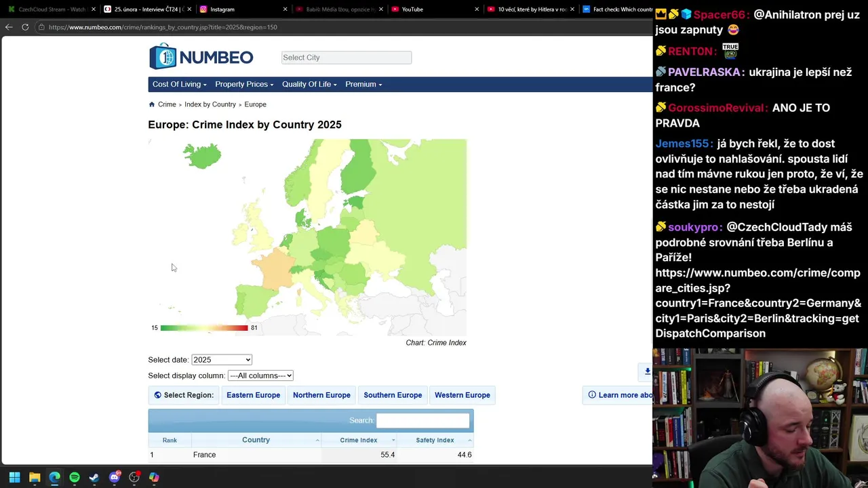Screen dimensions: 868x488
Task: Click the home icon in the Crime breadcrumb
Action: [x=152, y=104]
